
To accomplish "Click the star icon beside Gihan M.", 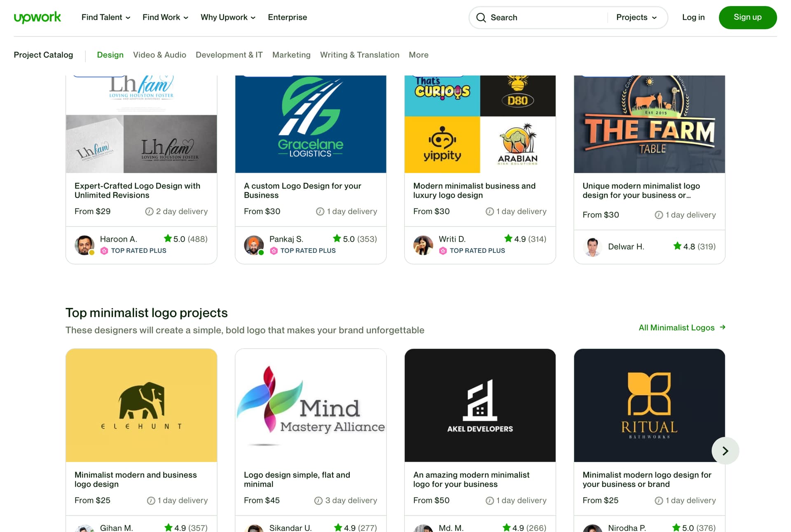I will coord(168,527).
